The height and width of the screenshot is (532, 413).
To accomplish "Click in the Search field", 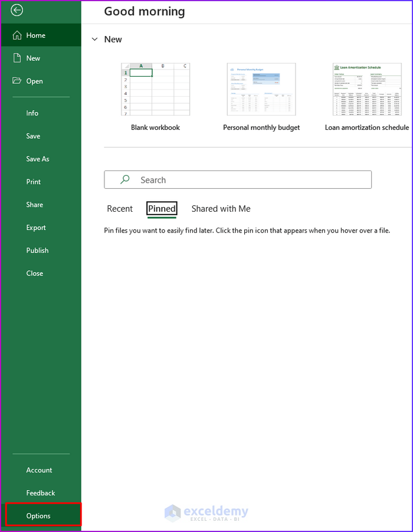I will click(238, 179).
